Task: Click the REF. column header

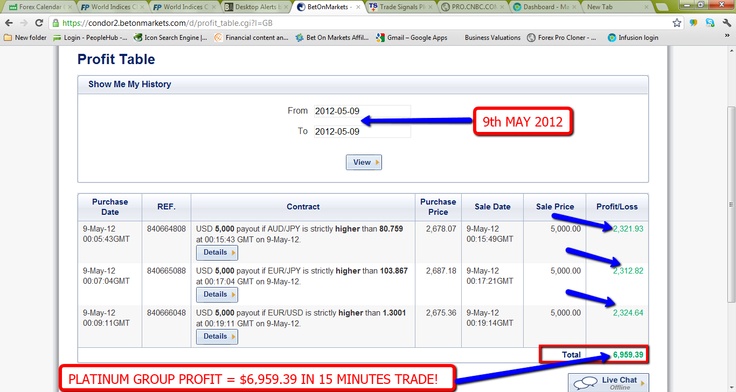Action: click(x=166, y=207)
